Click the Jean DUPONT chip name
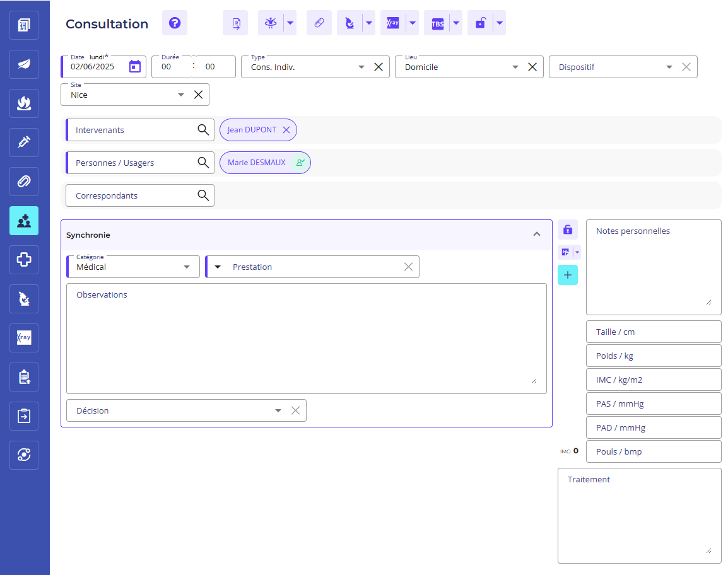 tap(252, 130)
